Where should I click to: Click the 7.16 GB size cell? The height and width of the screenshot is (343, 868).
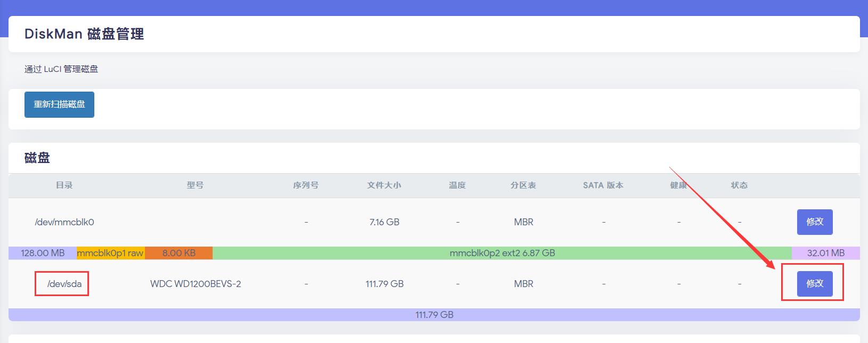click(x=384, y=222)
